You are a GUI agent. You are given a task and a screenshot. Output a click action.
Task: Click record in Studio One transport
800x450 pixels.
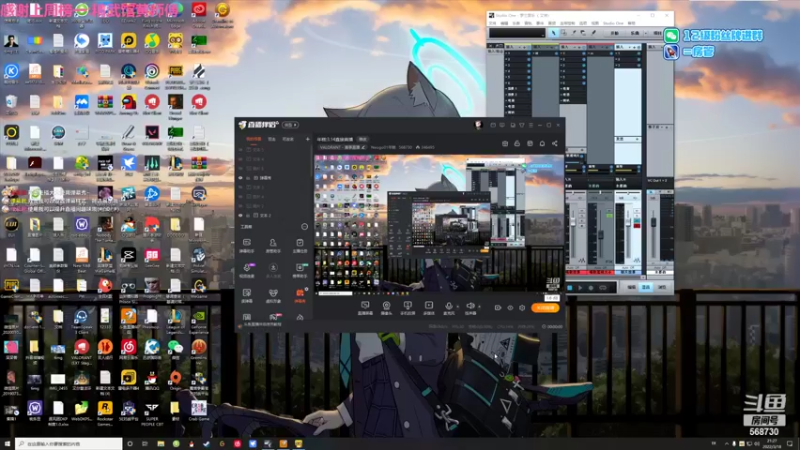[591, 288]
